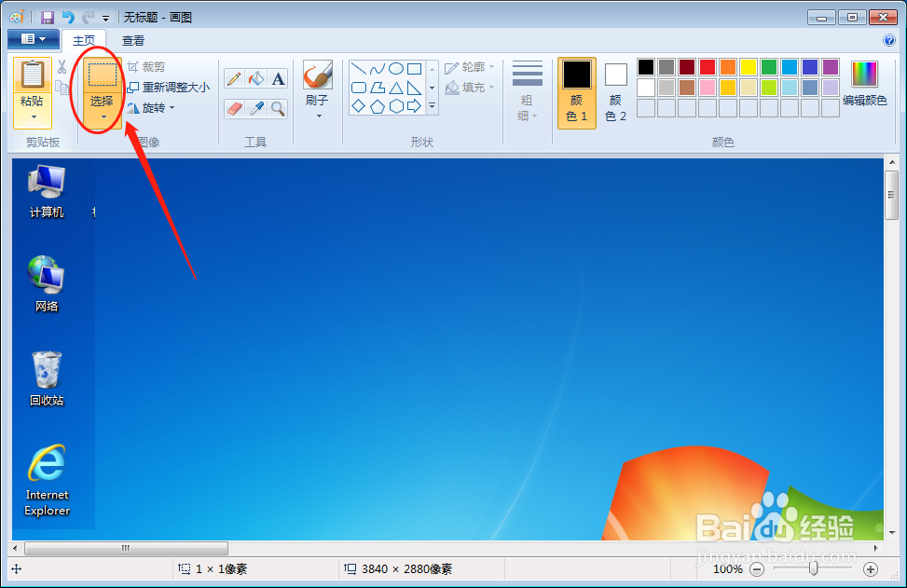The height and width of the screenshot is (588, 907).
Task: Pick the purple color swatch
Action: 831,67
